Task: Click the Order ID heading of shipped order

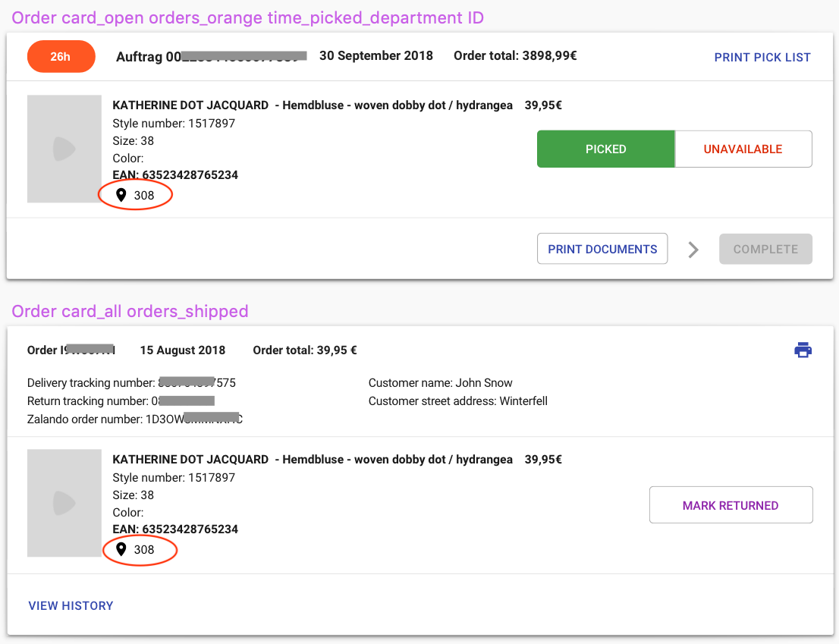Action: point(71,350)
